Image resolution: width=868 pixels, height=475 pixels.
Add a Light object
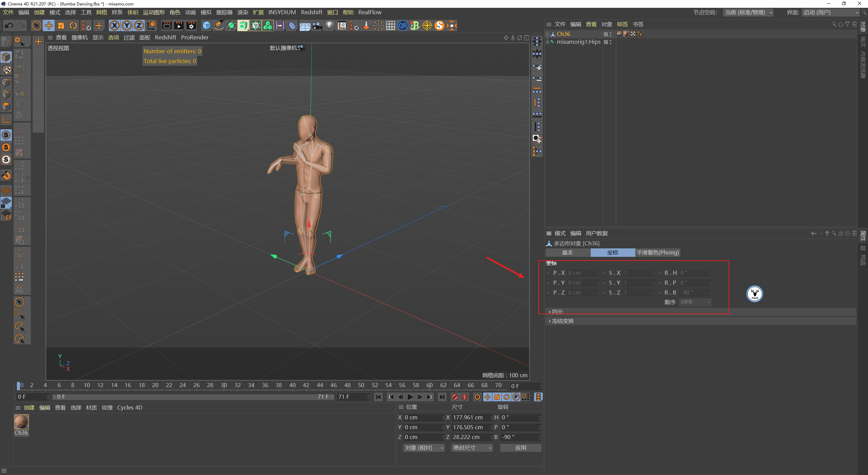pos(329,25)
